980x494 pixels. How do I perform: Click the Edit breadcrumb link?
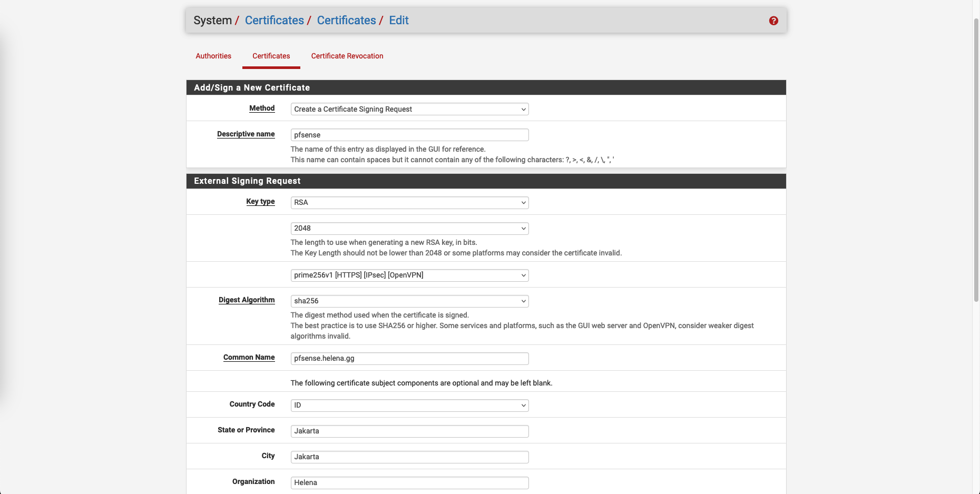[x=398, y=21]
